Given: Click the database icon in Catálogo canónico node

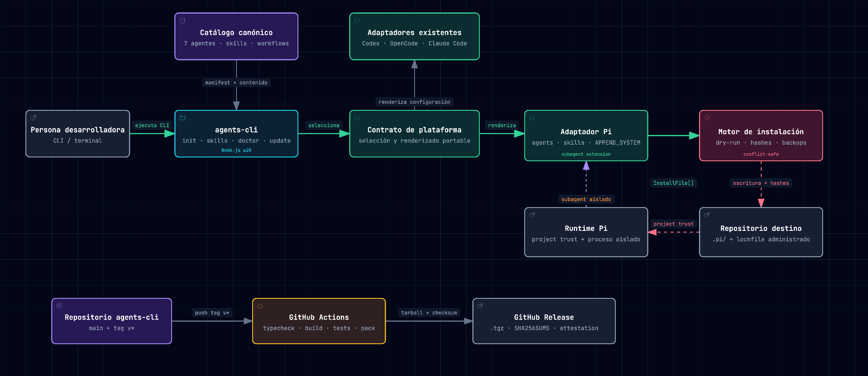Looking at the screenshot, I should click(x=183, y=20).
